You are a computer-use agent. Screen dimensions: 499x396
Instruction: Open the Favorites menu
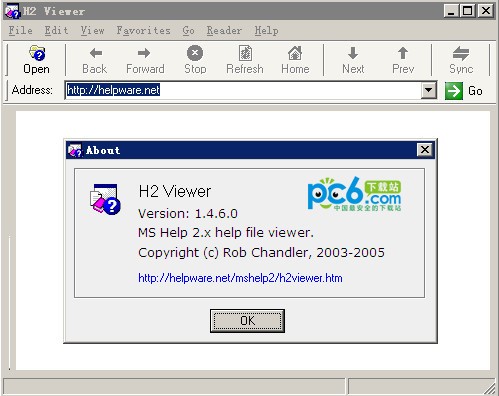point(143,31)
